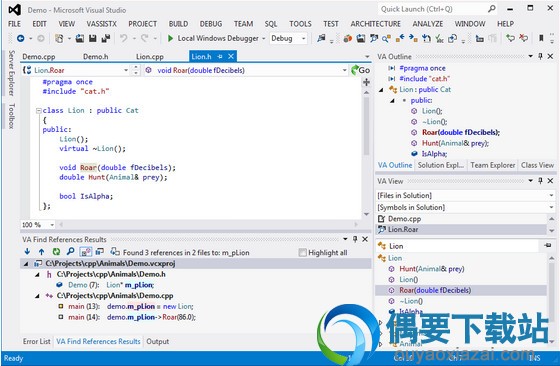Click the find magnifier in references toolbar
Viewport: 560px width, 366px height.
pos(70,252)
